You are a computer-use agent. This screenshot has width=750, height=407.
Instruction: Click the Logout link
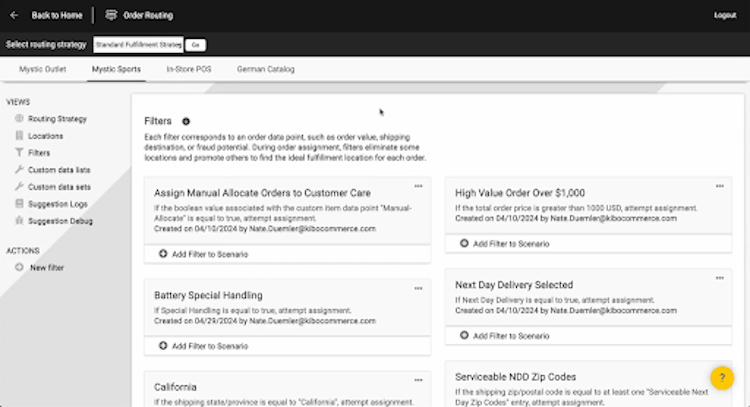725,15
